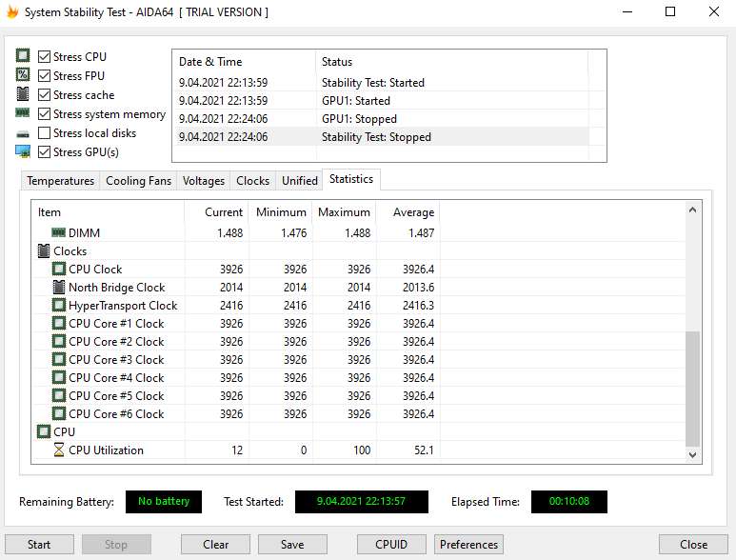Image resolution: width=736 pixels, height=560 pixels.
Task: Save the test results
Action: point(292,544)
